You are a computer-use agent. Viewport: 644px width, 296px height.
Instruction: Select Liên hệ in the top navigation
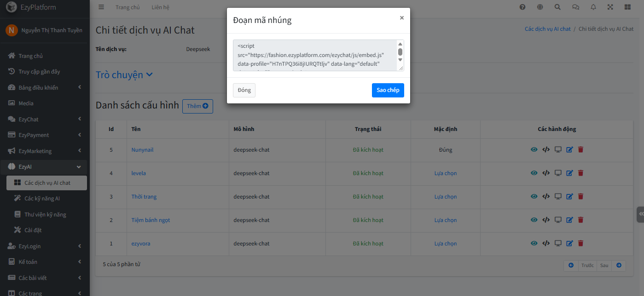tap(160, 7)
